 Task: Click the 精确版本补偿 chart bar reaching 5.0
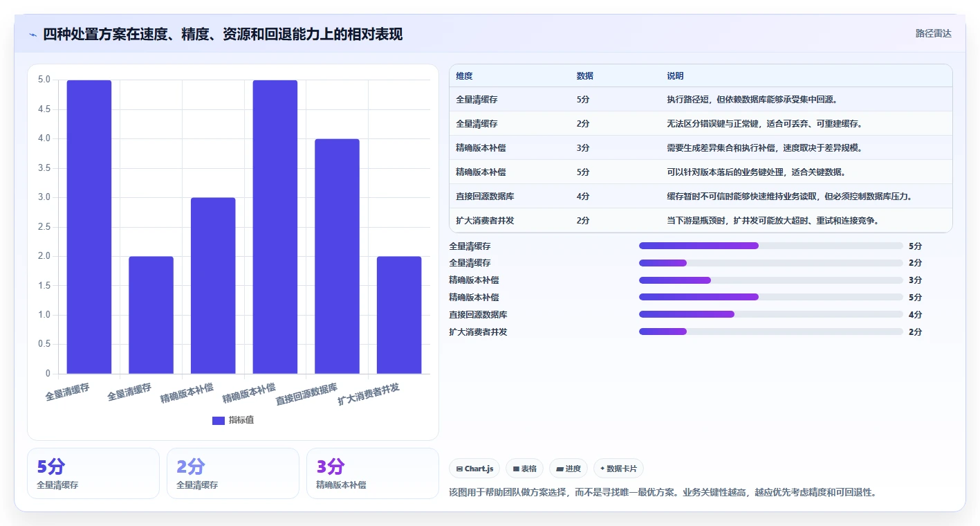pyautogui.click(x=275, y=227)
